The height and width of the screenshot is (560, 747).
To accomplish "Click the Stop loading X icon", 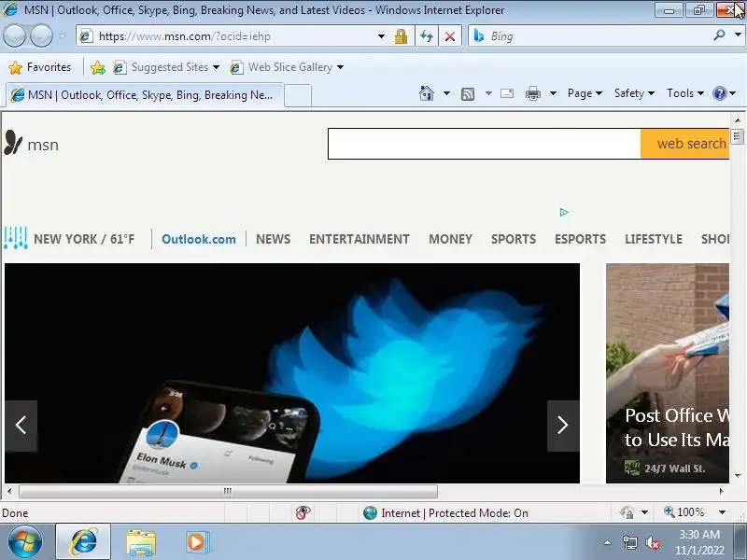I will point(450,36).
